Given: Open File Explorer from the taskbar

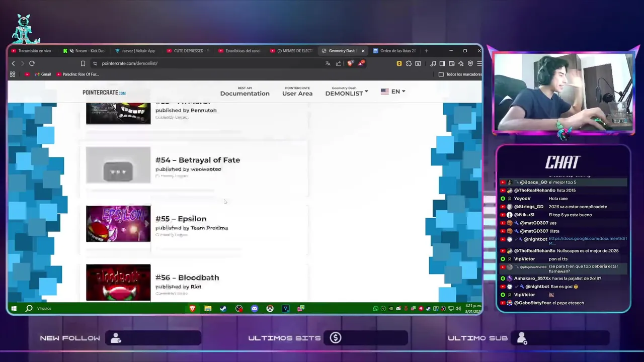Looking at the screenshot, I should click(208, 308).
